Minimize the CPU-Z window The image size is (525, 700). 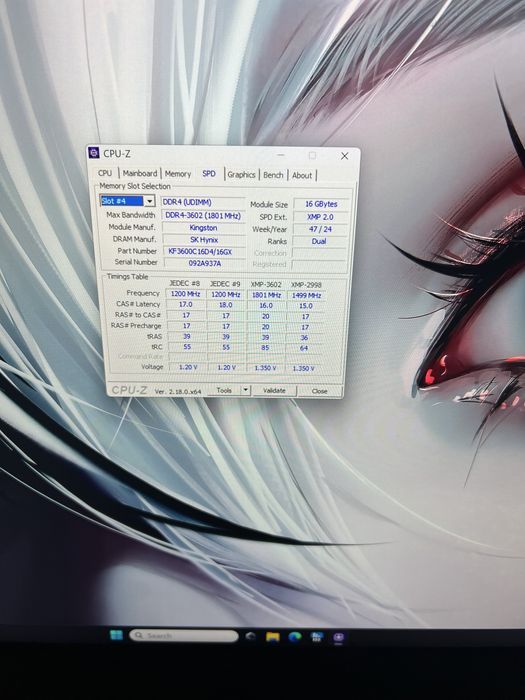coord(281,154)
